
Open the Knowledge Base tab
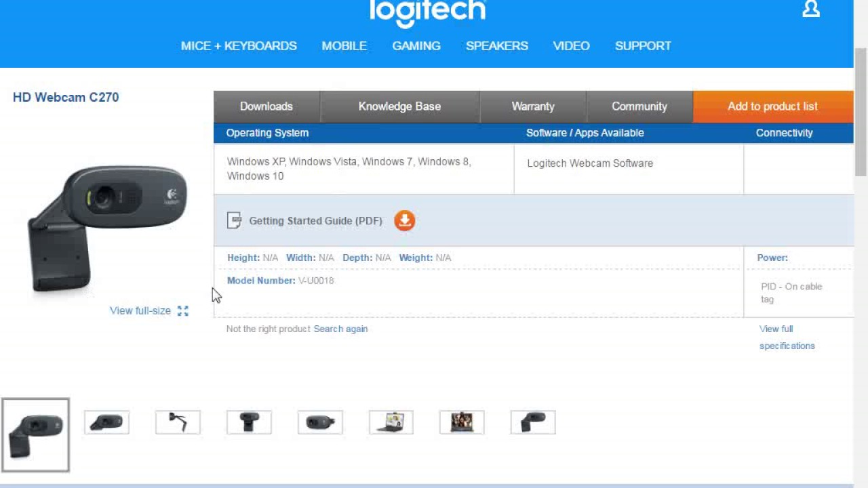pyautogui.click(x=399, y=106)
